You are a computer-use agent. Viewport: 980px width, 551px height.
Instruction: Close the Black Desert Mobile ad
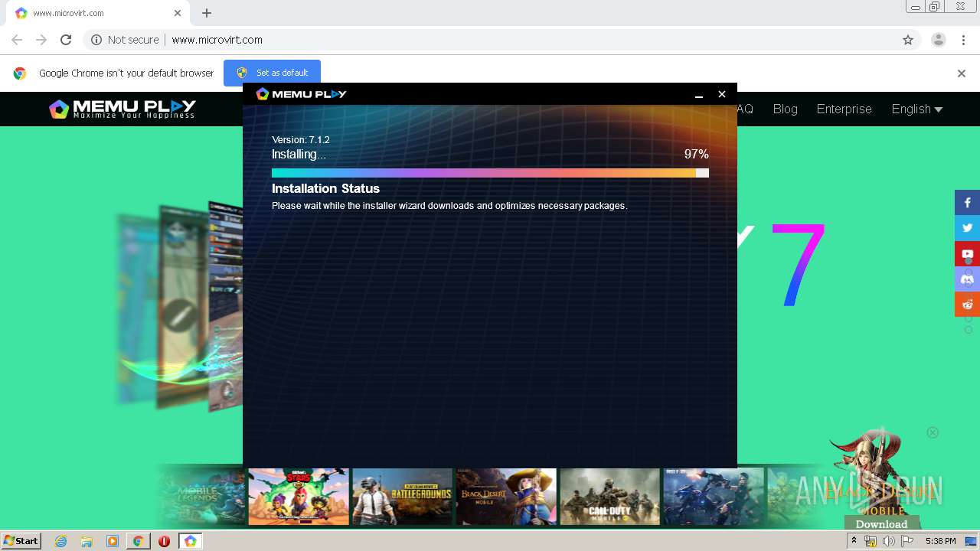[933, 432]
